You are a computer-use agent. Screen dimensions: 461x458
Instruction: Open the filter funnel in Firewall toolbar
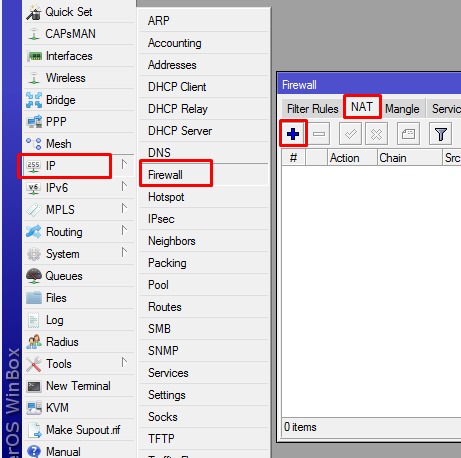440,134
